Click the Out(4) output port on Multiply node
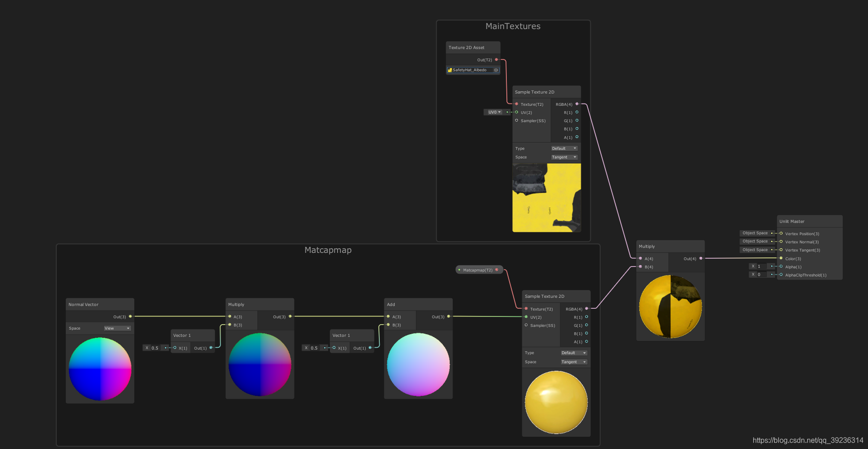Viewport: 868px width, 449px height. (701, 258)
